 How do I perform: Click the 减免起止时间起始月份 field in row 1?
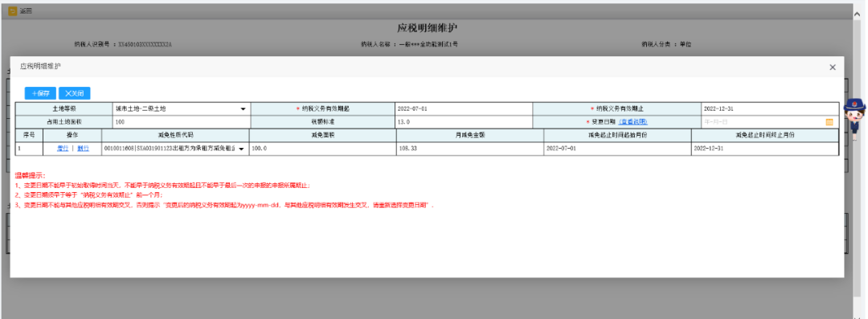617,149
